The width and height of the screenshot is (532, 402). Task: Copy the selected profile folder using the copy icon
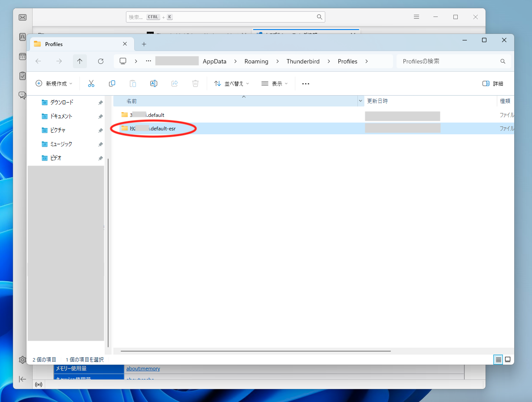[112, 83]
